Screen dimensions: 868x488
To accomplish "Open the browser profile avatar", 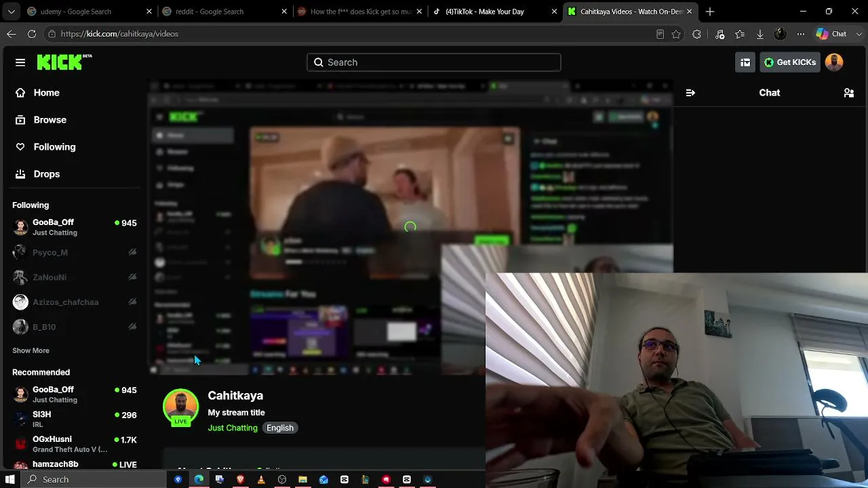I will tap(781, 34).
